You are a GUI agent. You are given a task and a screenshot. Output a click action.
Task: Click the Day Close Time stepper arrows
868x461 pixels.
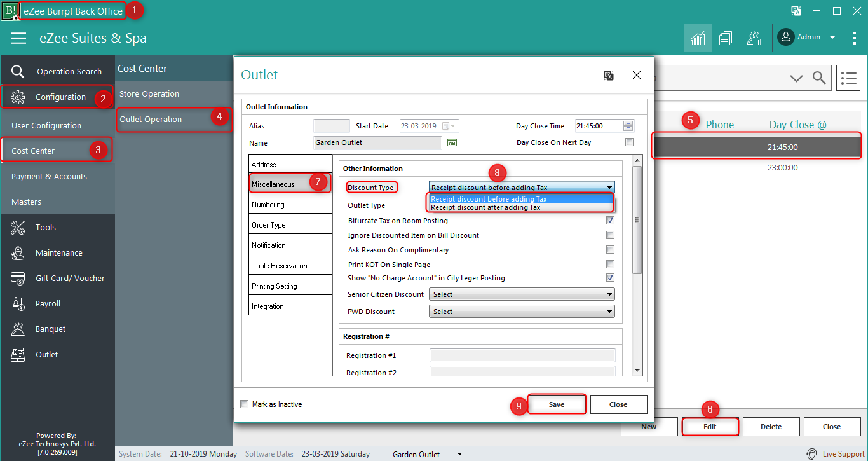(x=628, y=126)
